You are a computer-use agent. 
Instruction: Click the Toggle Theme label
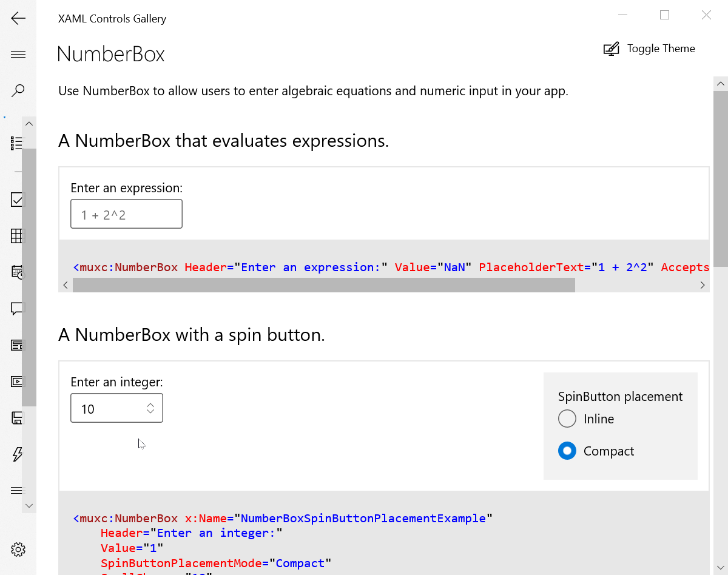pyautogui.click(x=661, y=49)
